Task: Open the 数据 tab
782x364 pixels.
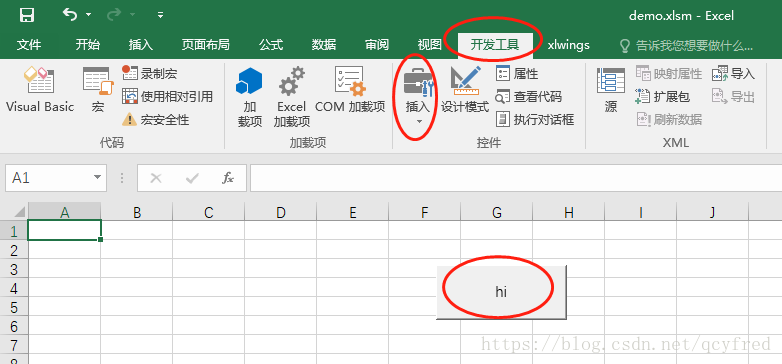Action: pyautogui.click(x=324, y=45)
